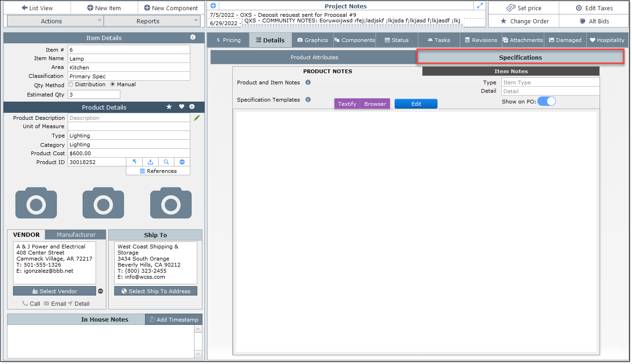The width and height of the screenshot is (632, 364).
Task: Mark product as starred in Product Details
Action: pos(170,107)
